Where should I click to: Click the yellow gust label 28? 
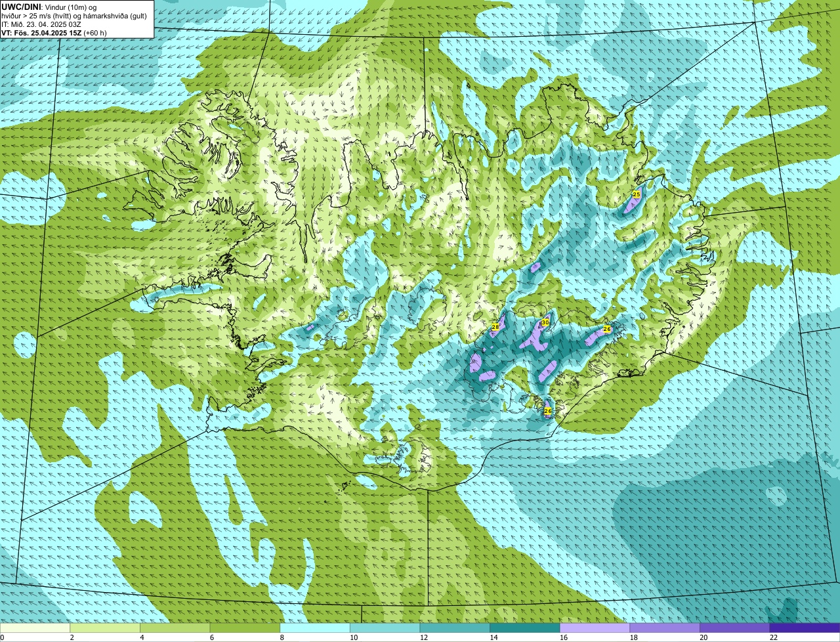495,326
